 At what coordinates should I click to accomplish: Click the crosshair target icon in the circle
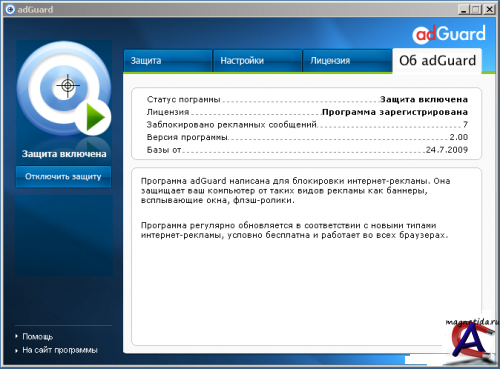point(68,86)
